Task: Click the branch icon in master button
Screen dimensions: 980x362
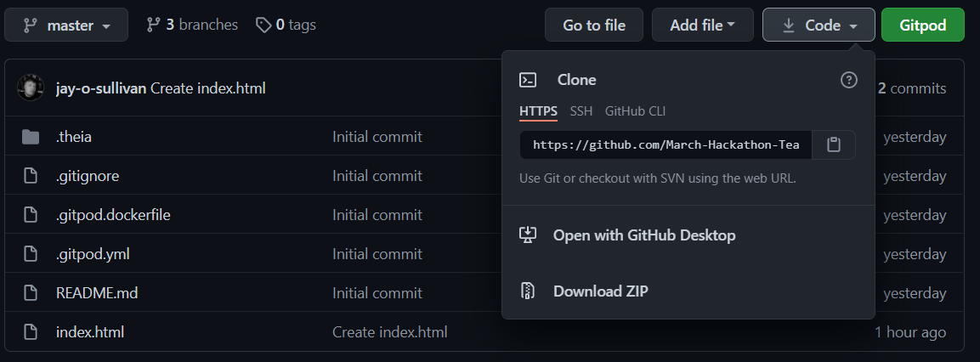Action: [x=30, y=25]
